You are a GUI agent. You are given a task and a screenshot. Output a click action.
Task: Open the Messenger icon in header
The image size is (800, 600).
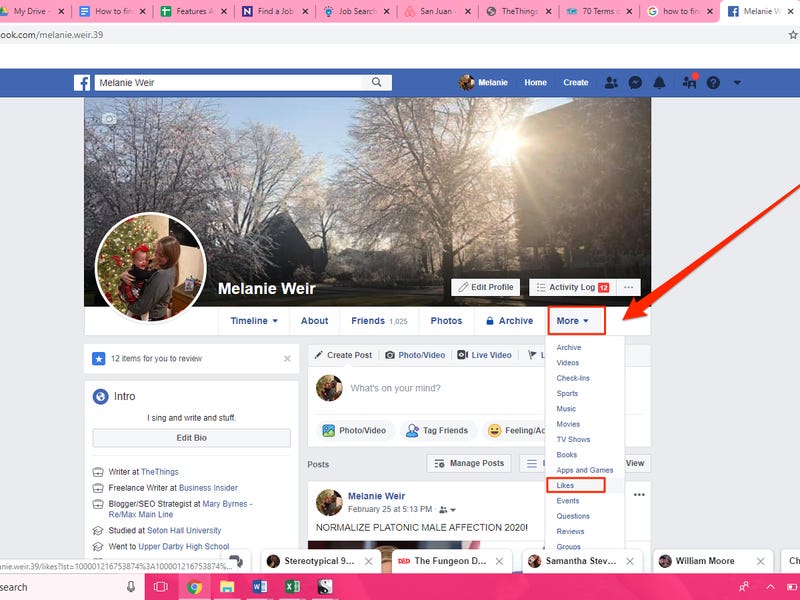pyautogui.click(x=635, y=83)
